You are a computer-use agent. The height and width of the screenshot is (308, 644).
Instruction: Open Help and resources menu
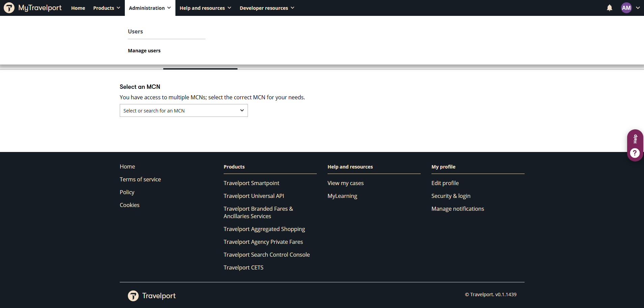coord(205,8)
